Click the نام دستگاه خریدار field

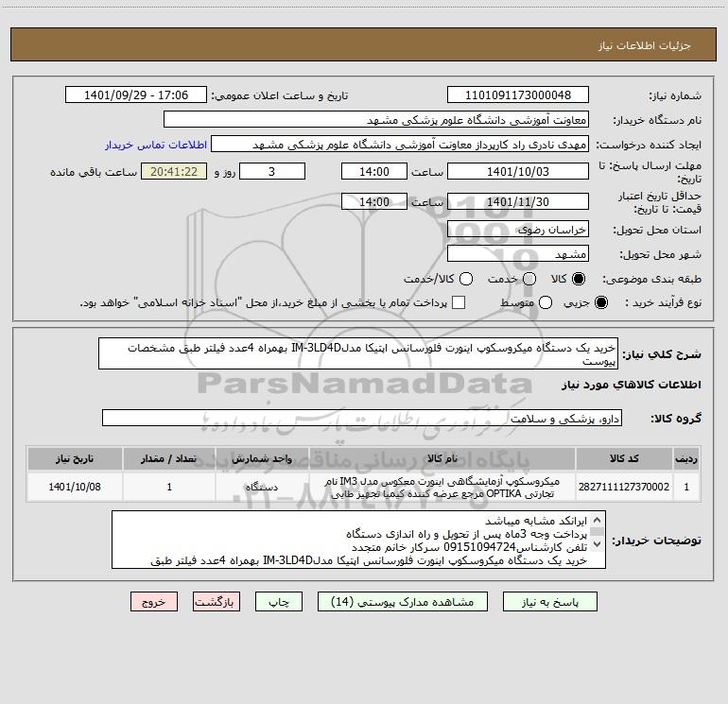point(376,119)
